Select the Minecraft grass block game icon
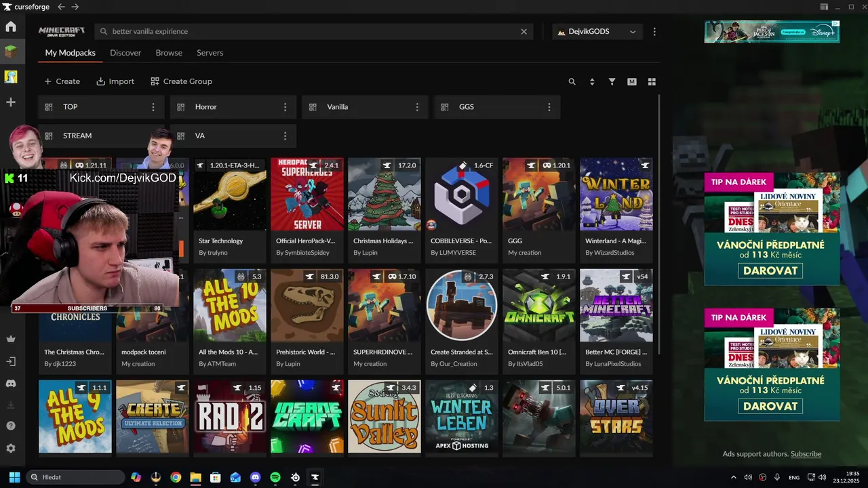Screen dimensions: 868x488 coord(11,52)
